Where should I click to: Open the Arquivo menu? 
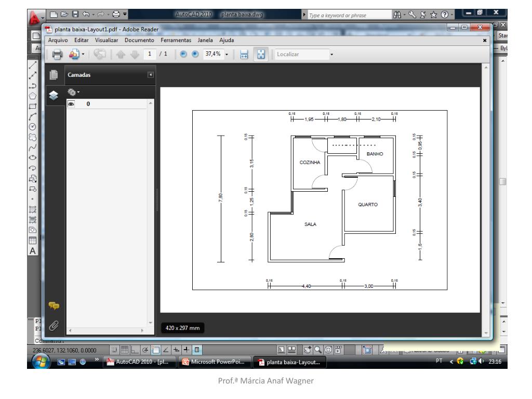point(58,40)
